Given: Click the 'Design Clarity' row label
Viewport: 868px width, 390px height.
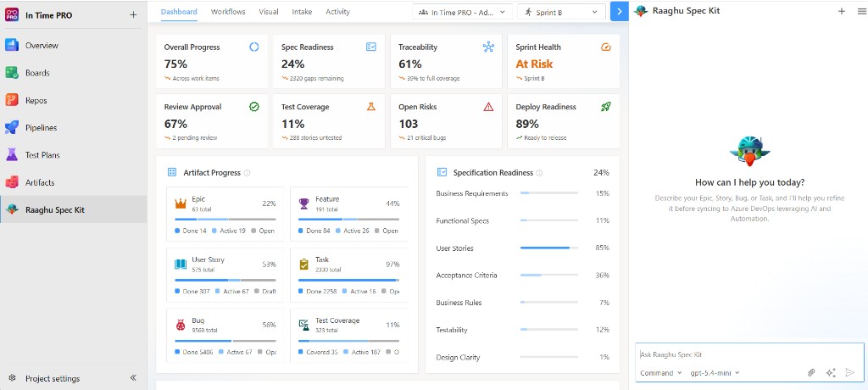Looking at the screenshot, I should (x=458, y=357).
